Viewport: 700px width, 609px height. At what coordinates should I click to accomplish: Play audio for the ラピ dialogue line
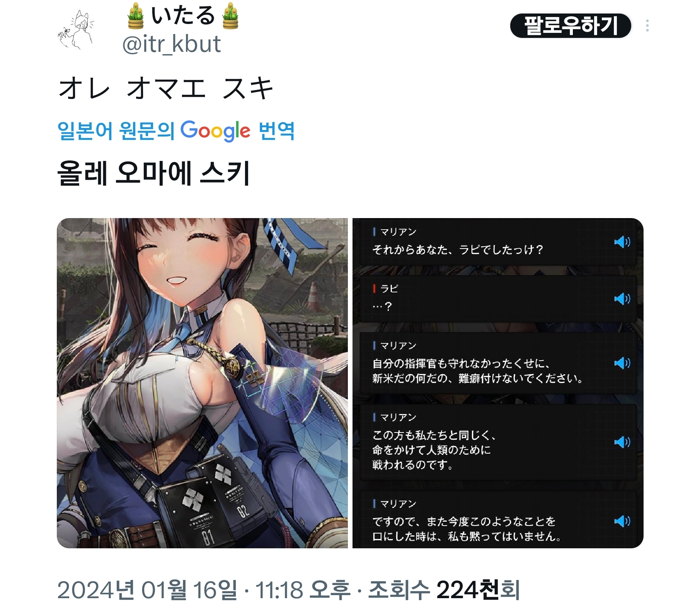click(x=622, y=299)
